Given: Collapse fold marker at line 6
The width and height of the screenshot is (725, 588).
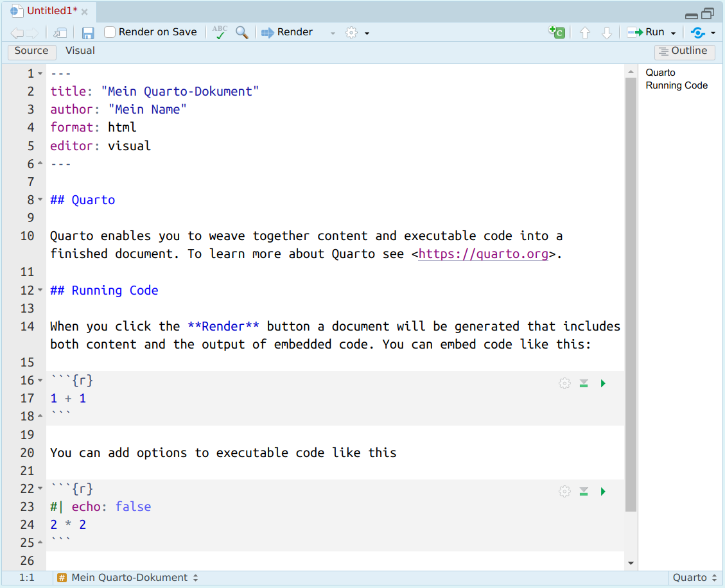Looking at the screenshot, I should coord(40,163).
